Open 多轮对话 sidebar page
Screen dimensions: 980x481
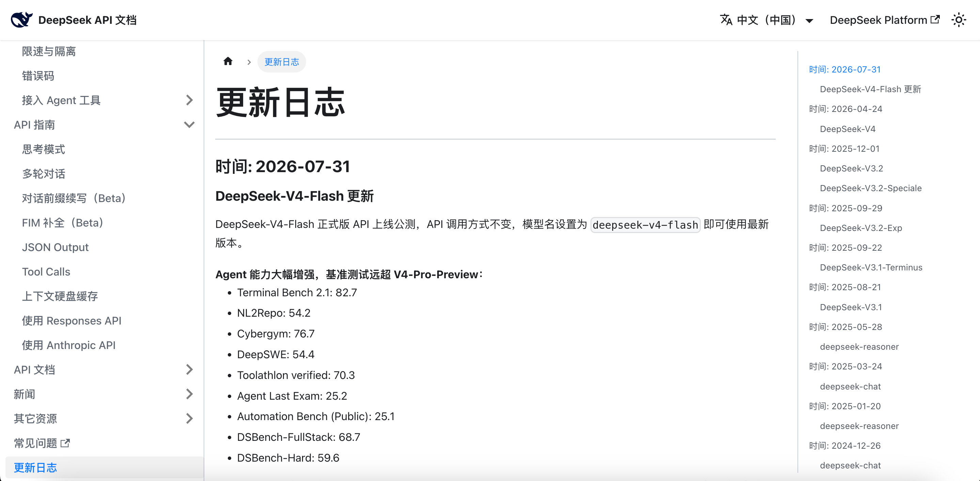point(43,173)
